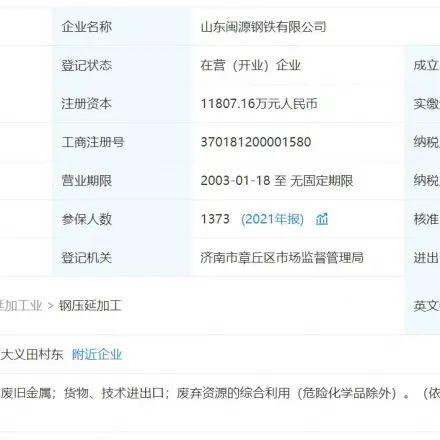Click the 企业名称 label cell
Screen dimensions: 440x440
coord(122,27)
